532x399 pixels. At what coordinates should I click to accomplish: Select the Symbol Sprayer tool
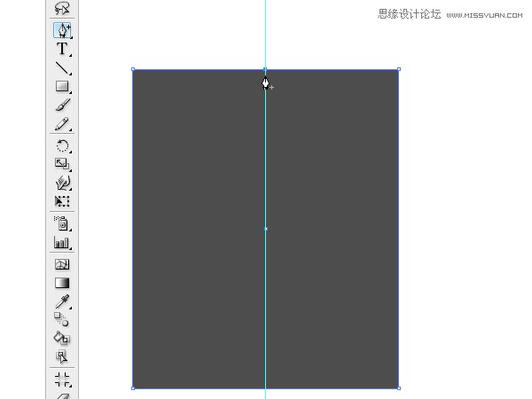(x=62, y=223)
